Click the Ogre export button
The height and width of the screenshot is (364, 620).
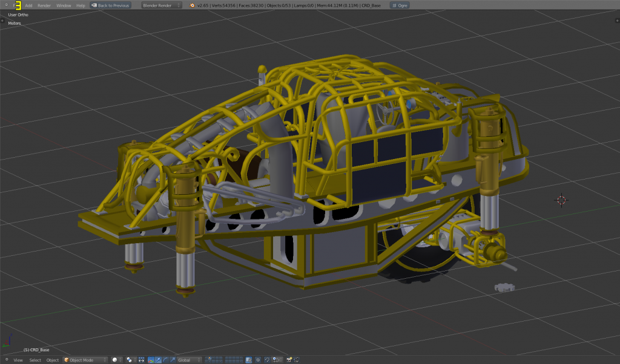coord(400,5)
